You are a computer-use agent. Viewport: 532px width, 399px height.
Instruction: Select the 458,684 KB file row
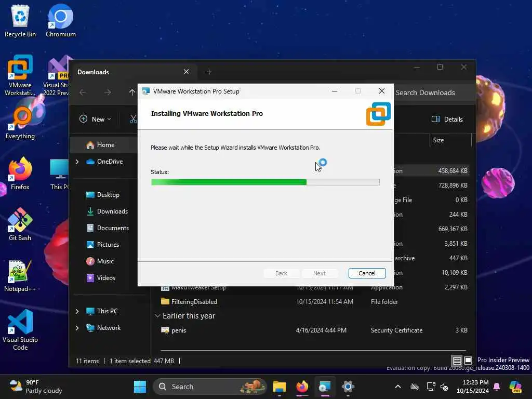coord(432,170)
